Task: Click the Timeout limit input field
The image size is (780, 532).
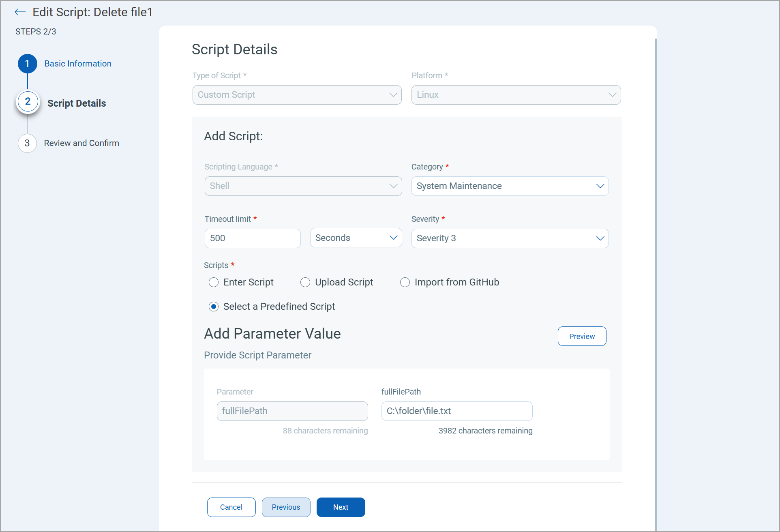Action: [252, 238]
